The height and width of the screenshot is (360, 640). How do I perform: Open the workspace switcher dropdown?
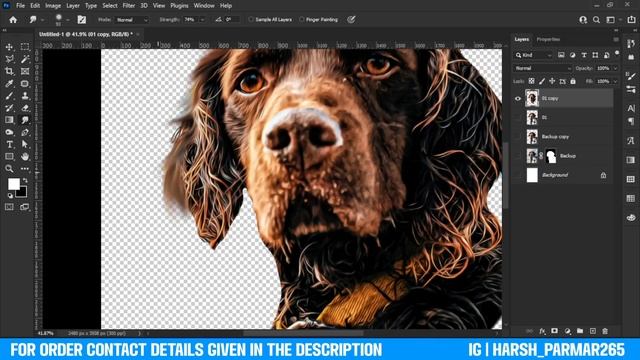[613, 20]
